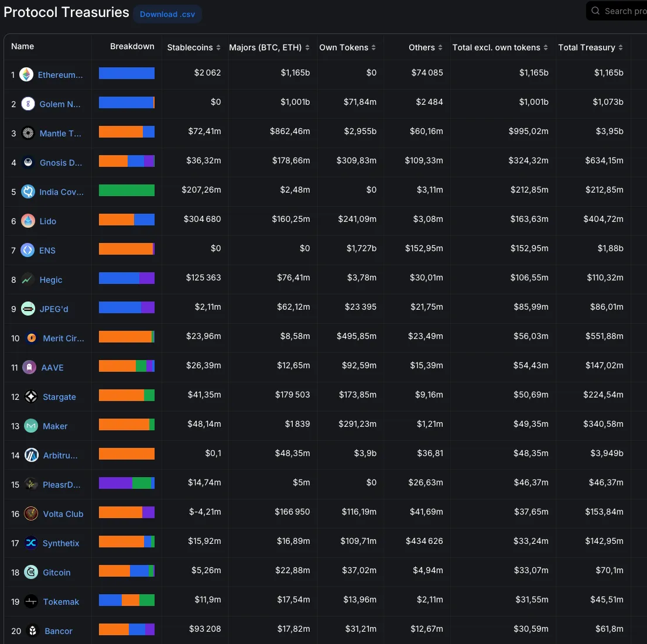This screenshot has width=647, height=644.
Task: Click the Mantle Treasury logo icon
Action: click(x=28, y=133)
